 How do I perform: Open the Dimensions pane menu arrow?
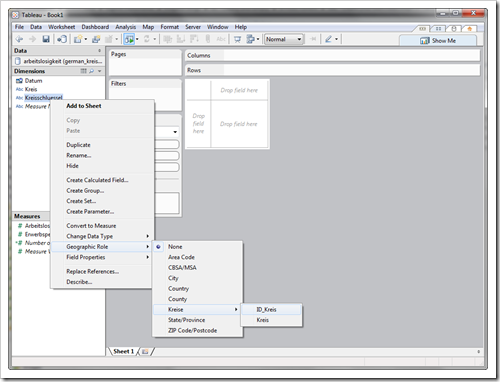tap(99, 71)
